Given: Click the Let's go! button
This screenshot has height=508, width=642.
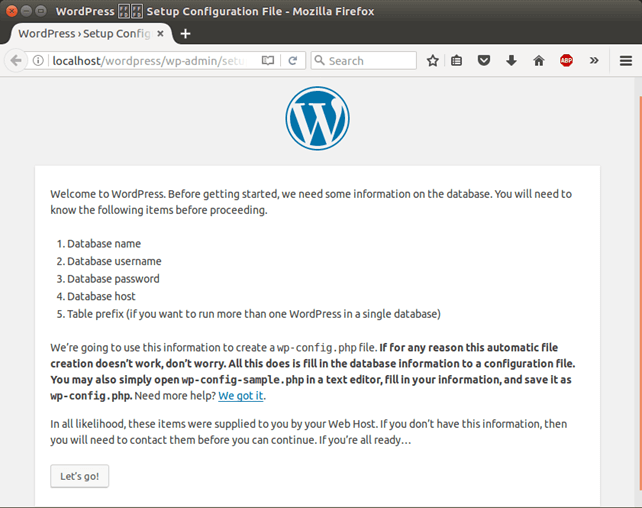Looking at the screenshot, I should click(x=80, y=476).
